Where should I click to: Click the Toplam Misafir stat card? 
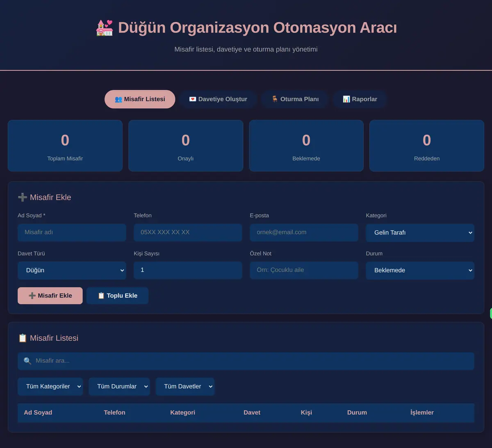[x=65, y=146]
